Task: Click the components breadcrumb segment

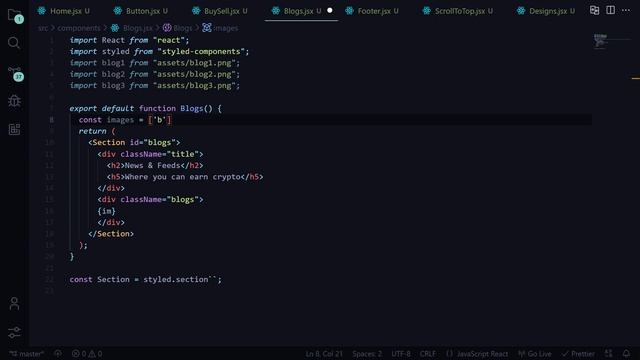Action: 79,28
